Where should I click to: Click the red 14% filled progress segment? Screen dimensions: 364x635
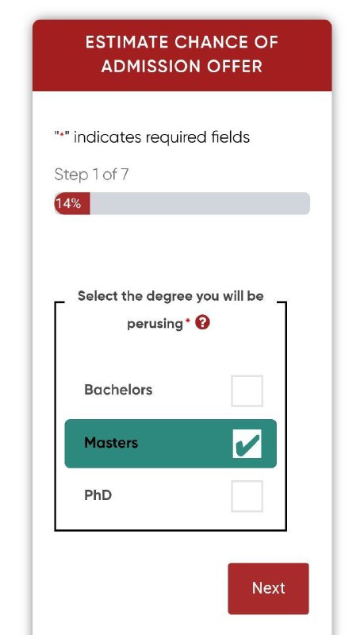[72, 203]
